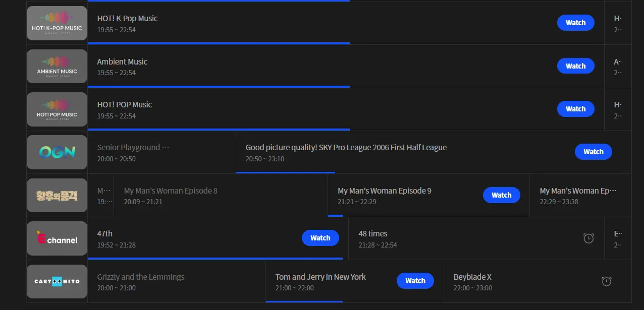Watch Ambient Music now
Screen dimensions: 644x310
(576, 66)
